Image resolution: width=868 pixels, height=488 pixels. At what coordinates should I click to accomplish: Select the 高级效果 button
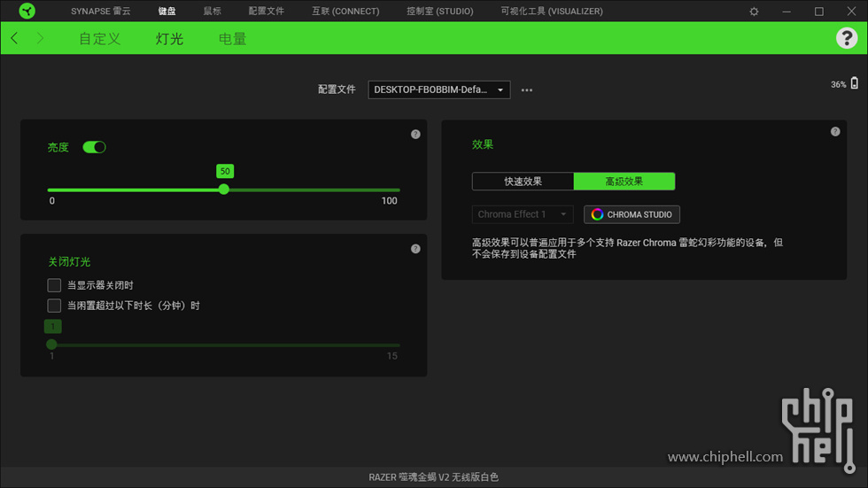pos(624,182)
